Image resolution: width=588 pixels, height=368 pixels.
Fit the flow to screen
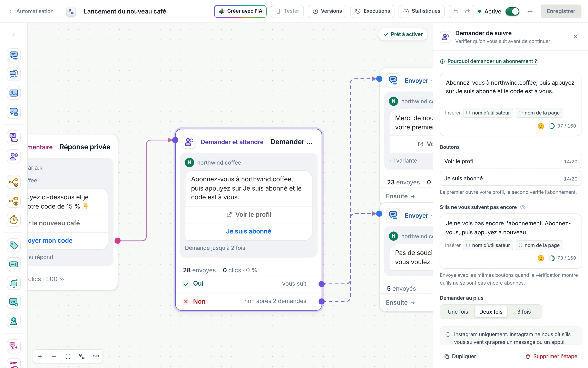coord(68,356)
